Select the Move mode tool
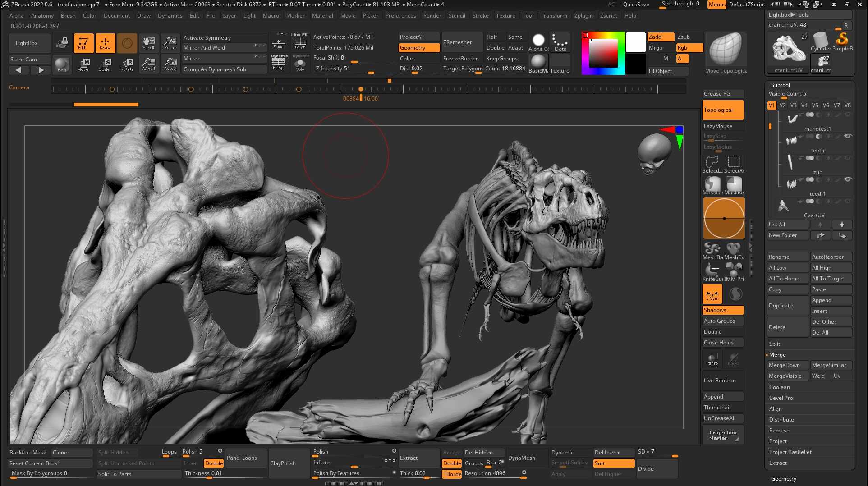This screenshot has height=486, width=868. coord(83,64)
